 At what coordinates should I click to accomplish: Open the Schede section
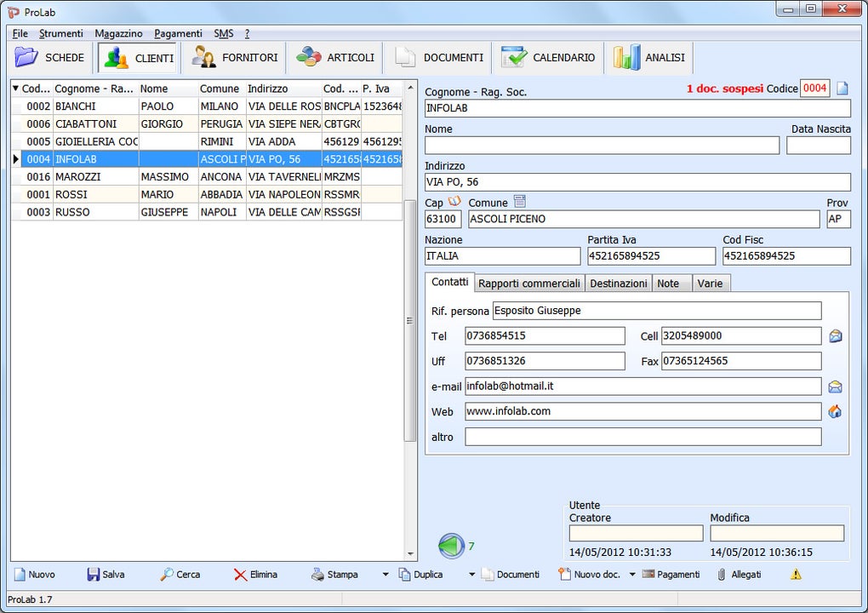(50, 58)
